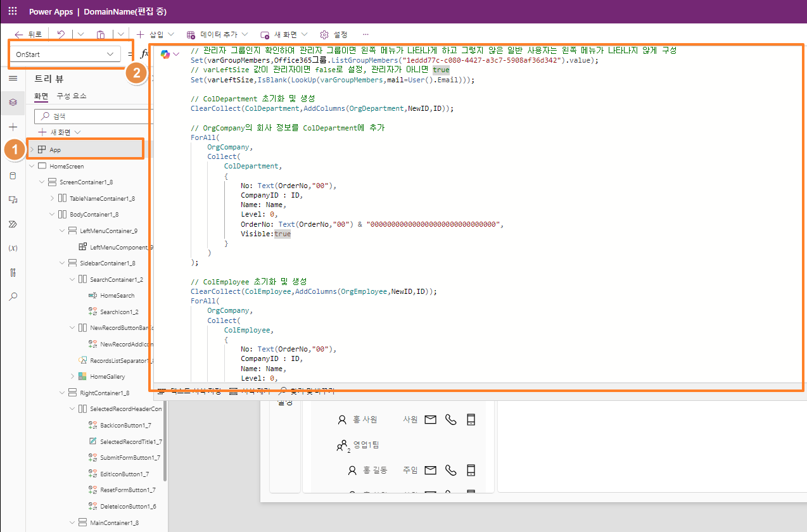Viewport: 807px width, 532px height.
Task: Click the 영업1팀 group icon
Action: 342,446
